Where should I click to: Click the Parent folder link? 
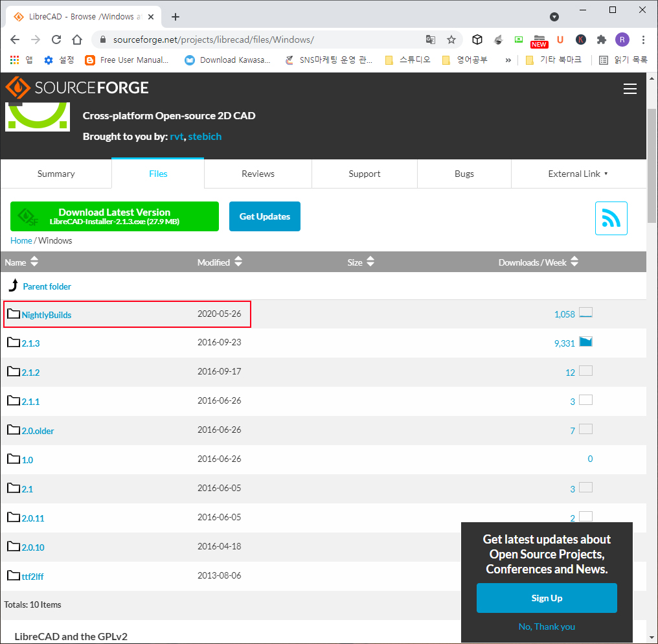[47, 286]
